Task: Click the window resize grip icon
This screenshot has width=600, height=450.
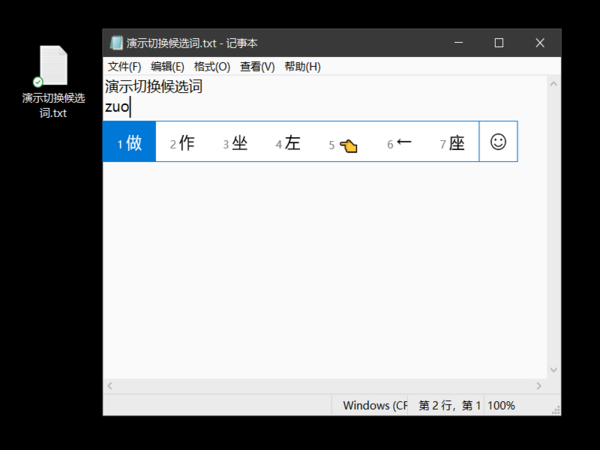Action: 556,410
